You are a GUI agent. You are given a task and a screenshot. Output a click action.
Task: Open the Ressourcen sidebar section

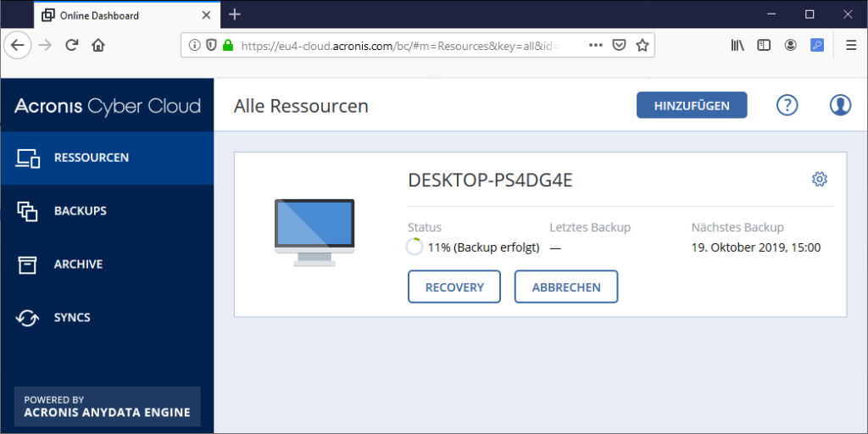coord(107,158)
